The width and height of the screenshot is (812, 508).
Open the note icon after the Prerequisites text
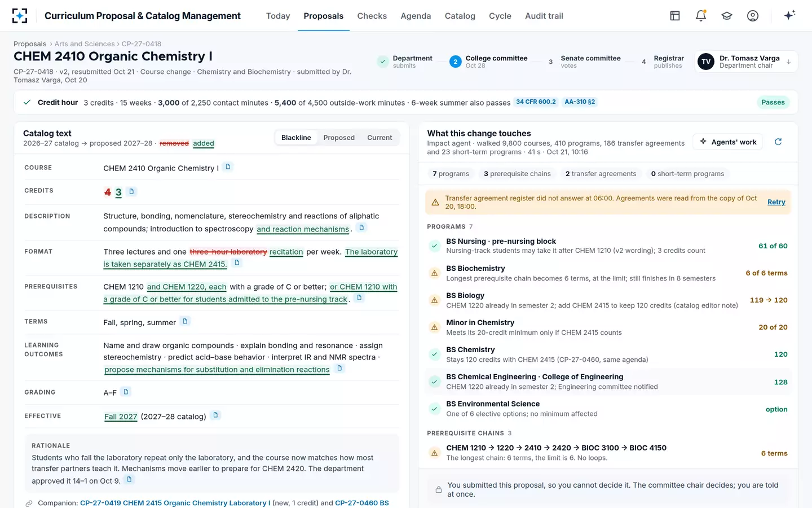(x=359, y=297)
